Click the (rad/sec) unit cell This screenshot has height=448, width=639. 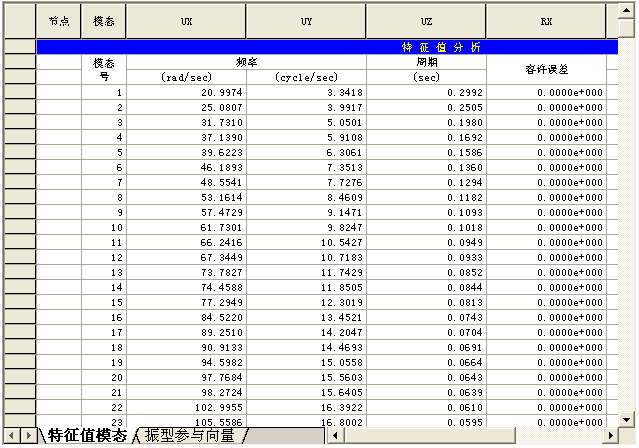coord(186,77)
